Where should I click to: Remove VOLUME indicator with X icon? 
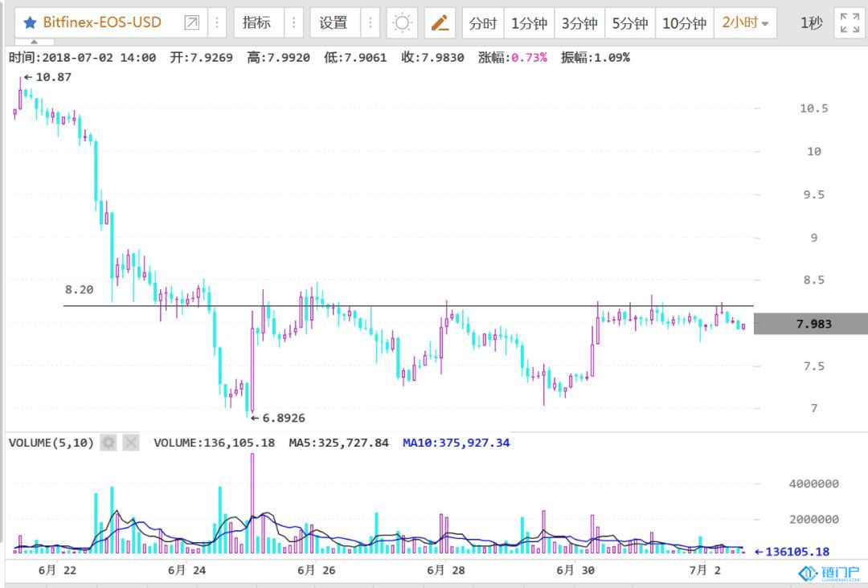click(131, 443)
